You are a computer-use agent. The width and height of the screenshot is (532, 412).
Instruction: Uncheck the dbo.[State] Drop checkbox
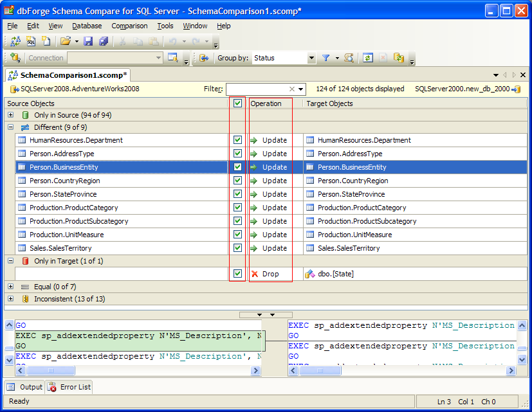(237, 274)
